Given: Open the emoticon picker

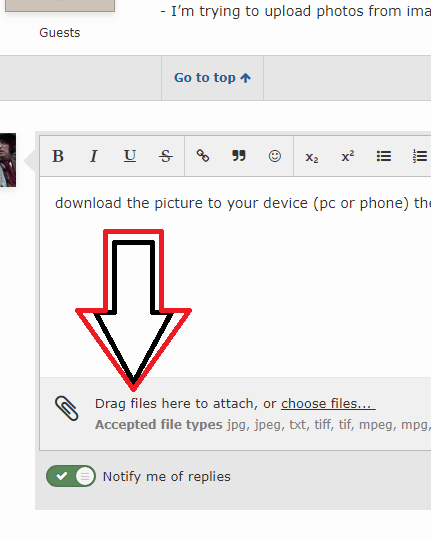Looking at the screenshot, I should (275, 156).
